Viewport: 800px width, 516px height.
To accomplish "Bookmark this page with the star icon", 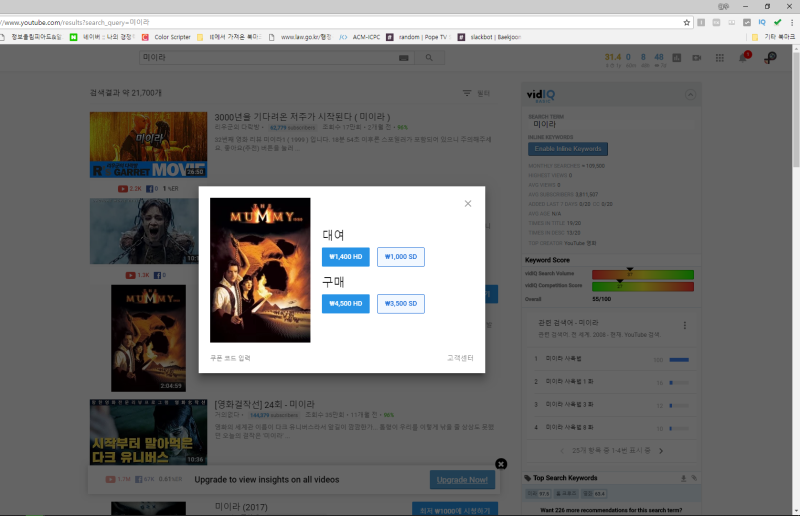I will [x=687, y=22].
